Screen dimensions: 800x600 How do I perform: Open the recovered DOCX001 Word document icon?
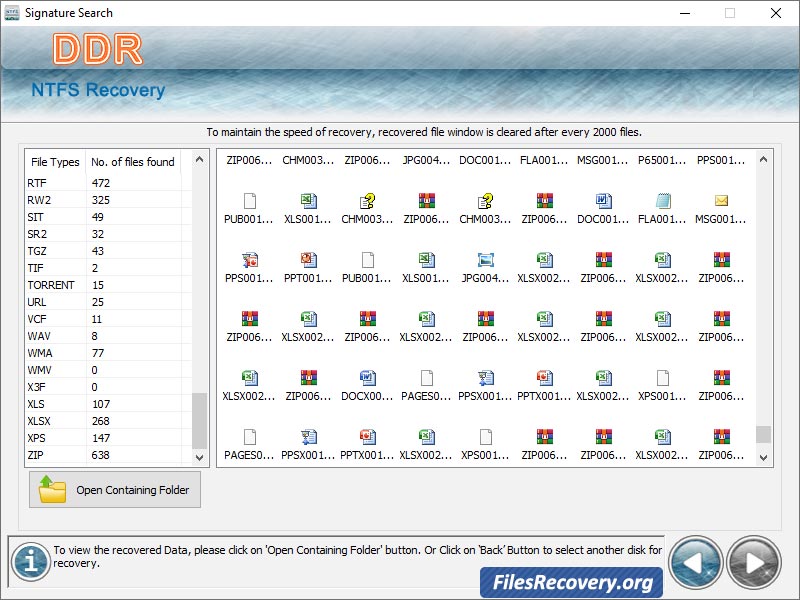click(369, 380)
